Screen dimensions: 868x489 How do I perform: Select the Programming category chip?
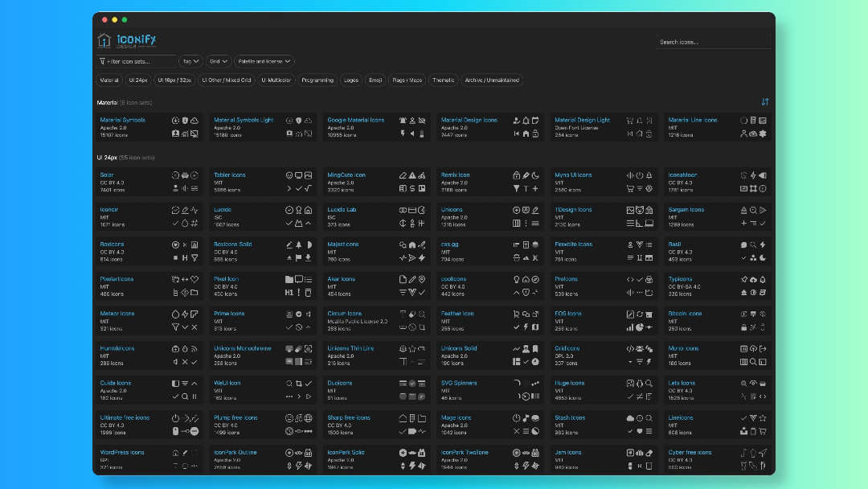coord(317,80)
